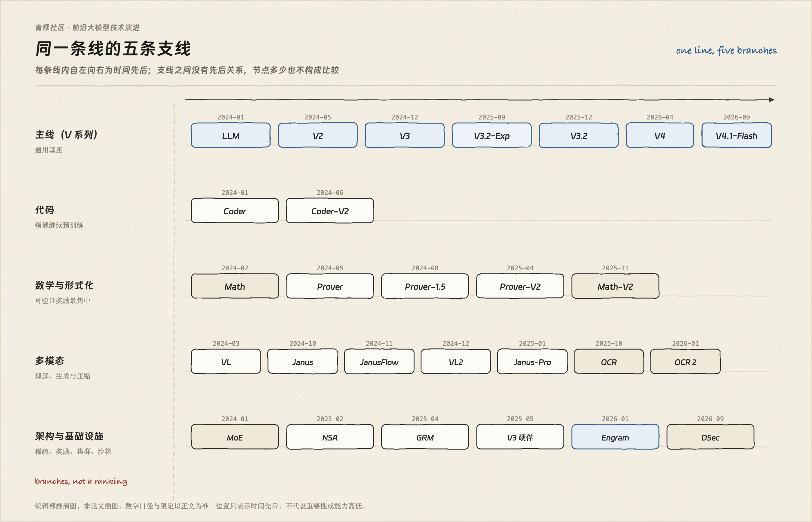Click the header 青稞社区 · 前沿大模型技术演进
812x522 pixels.
88,28
